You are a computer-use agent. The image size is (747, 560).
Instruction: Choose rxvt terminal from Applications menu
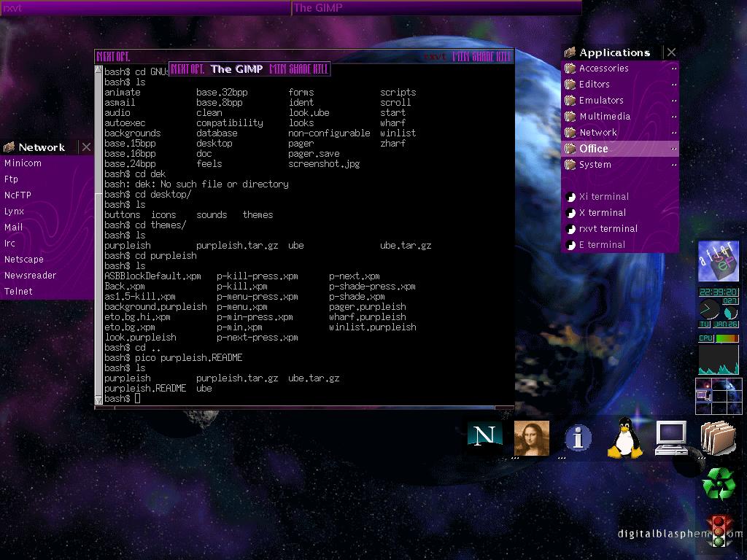(608, 229)
